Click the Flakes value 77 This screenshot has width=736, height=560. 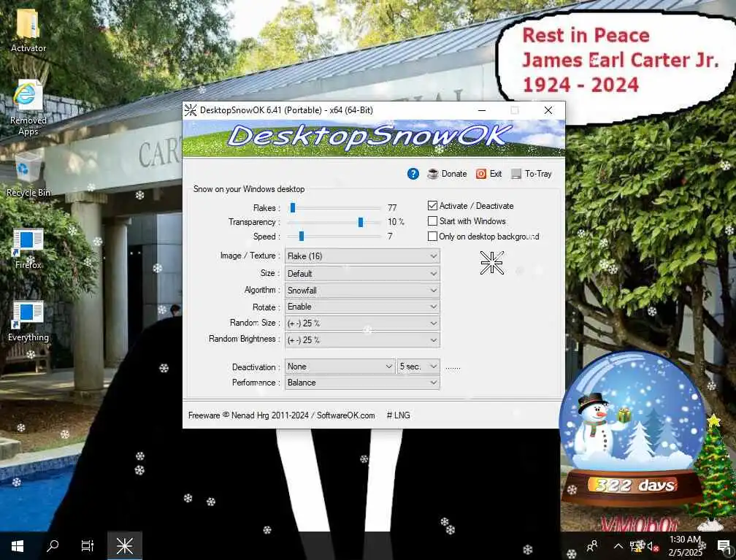392,207
